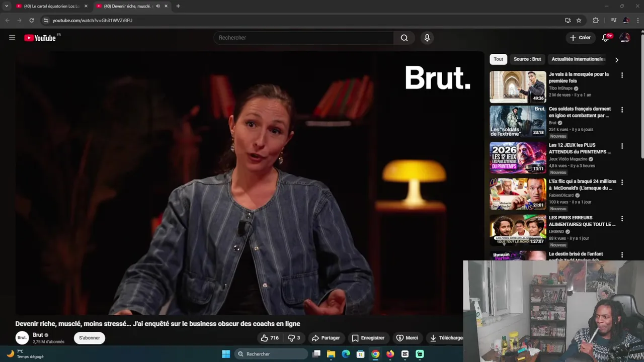Image resolution: width=644 pixels, height=362 pixels.
Task: Open Microsoft Edge from the taskbar
Action: [x=346, y=354]
